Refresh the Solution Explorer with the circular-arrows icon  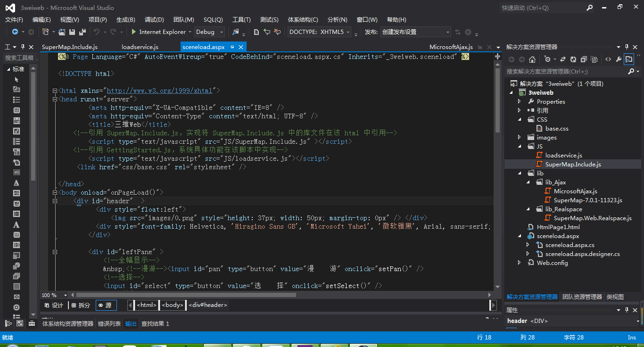coord(573,59)
